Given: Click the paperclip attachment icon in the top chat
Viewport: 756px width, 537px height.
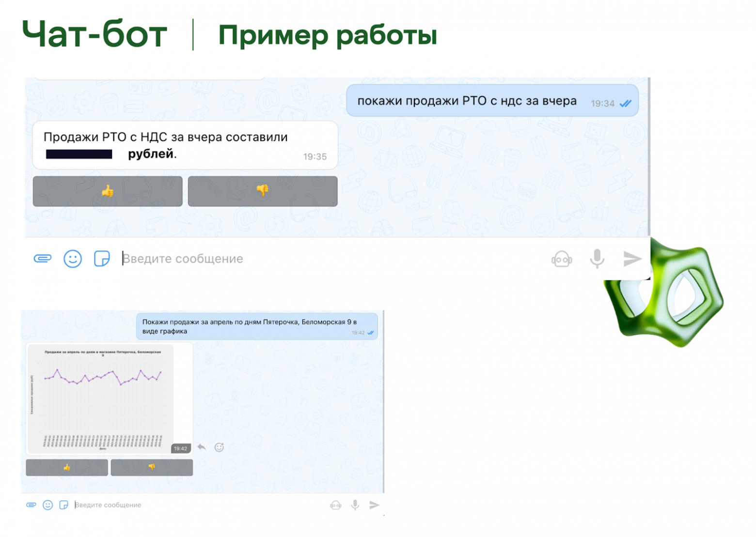Looking at the screenshot, I should (43, 259).
